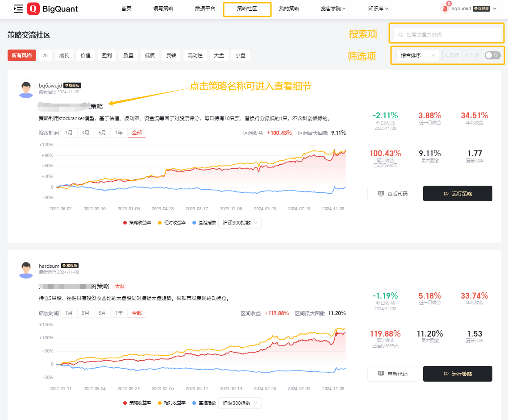
Task: Click bq6awujd's 旗舰版 badge
Action: 72,86
